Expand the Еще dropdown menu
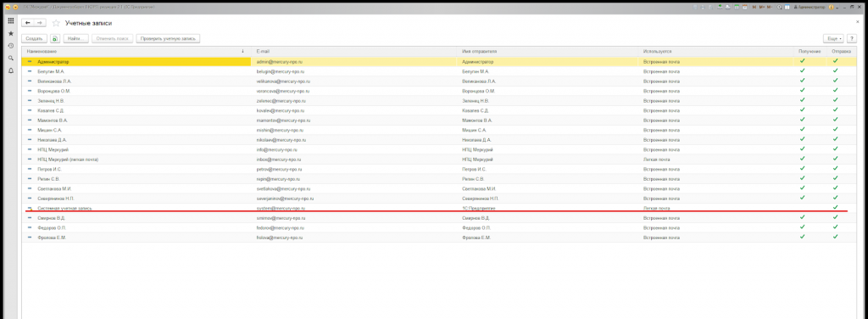Viewport: 868px width, 319px height. click(x=834, y=39)
